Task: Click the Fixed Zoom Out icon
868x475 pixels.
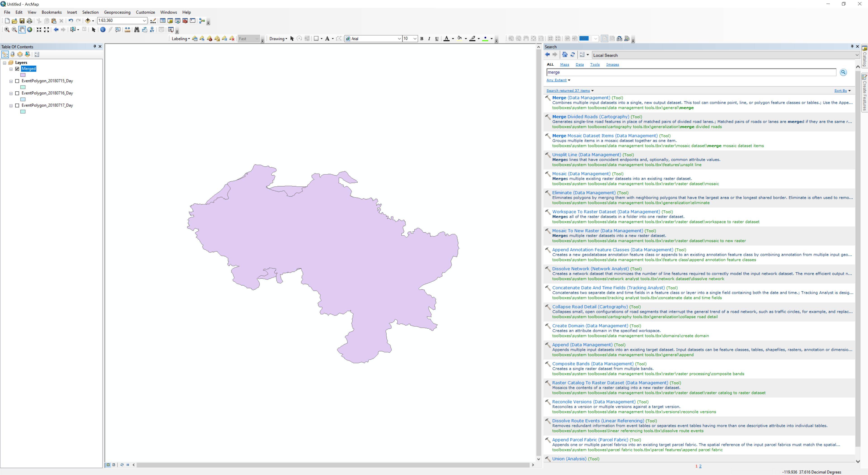Action: pyautogui.click(x=47, y=30)
